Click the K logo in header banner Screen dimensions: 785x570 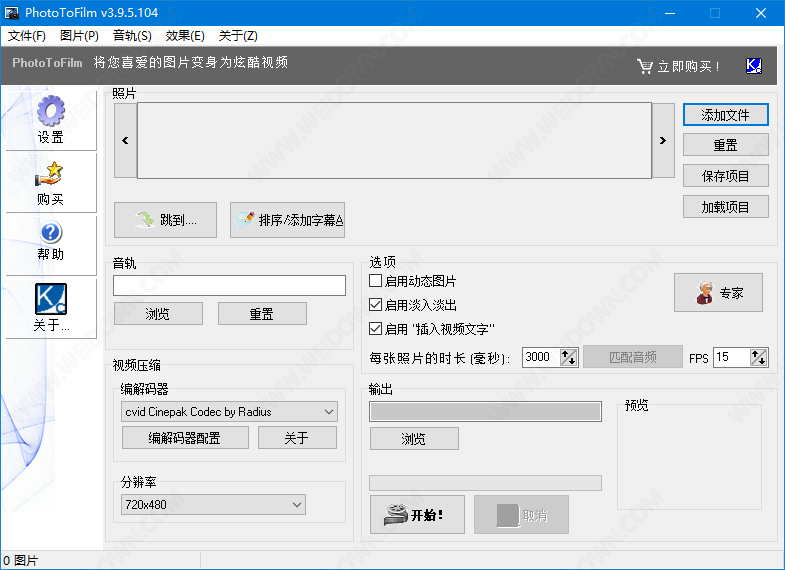(x=753, y=66)
